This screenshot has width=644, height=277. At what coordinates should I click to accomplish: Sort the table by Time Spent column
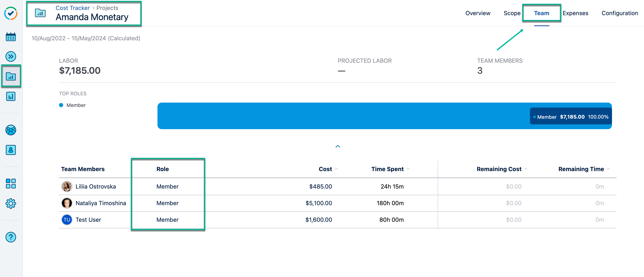408,169
